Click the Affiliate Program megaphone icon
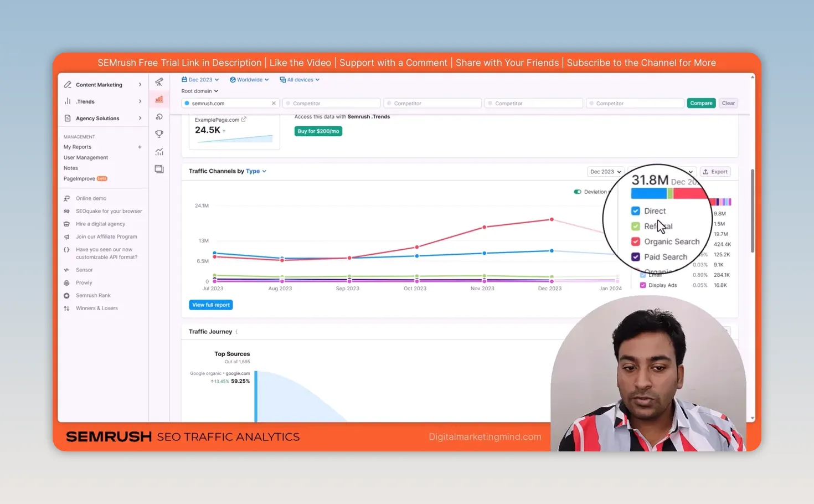The height and width of the screenshot is (504, 814). (x=66, y=236)
